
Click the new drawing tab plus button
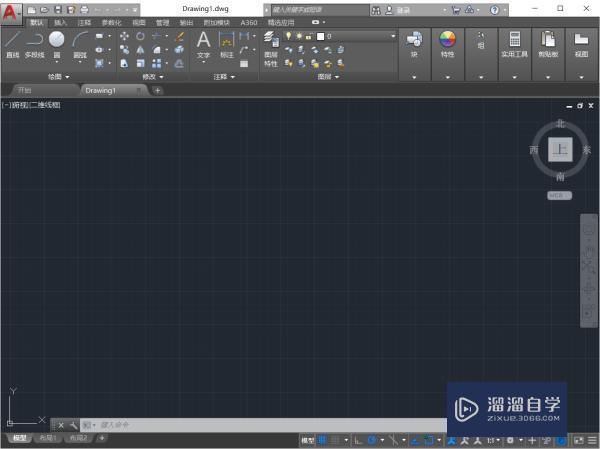[157, 91]
